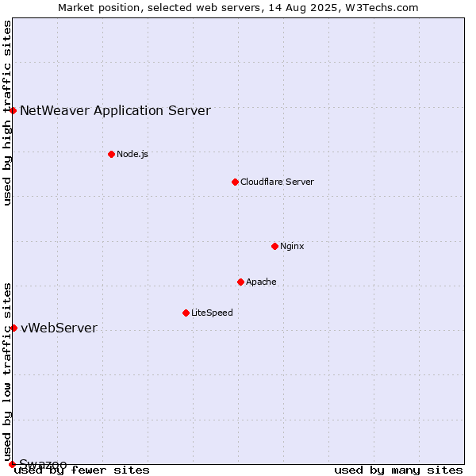The width and height of the screenshot is (476, 476).
Task: Click the 'LiteSpeed' label
Action: [x=212, y=313]
